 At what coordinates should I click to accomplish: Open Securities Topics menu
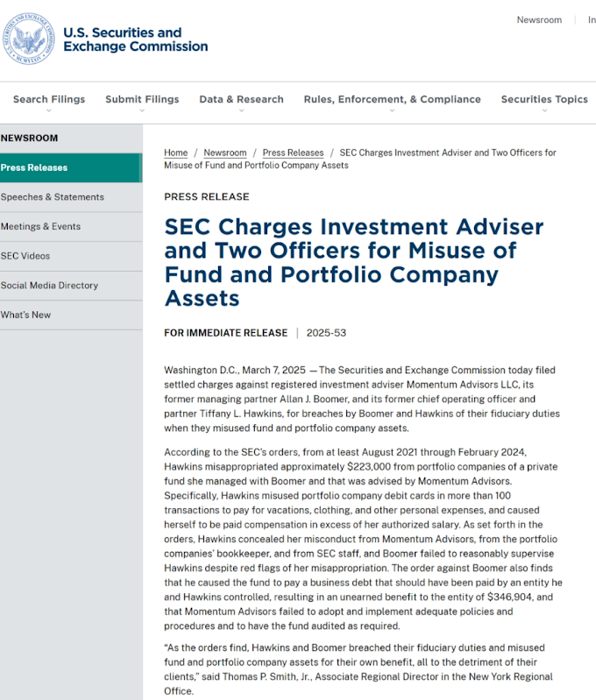tap(544, 99)
